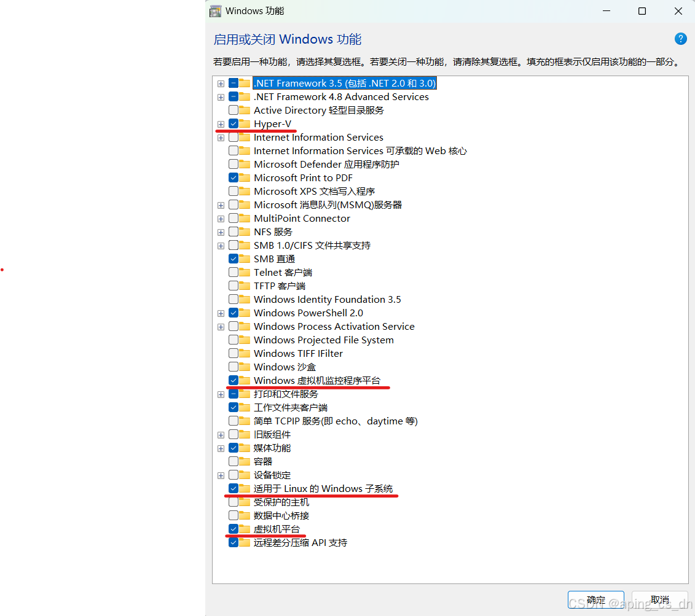Image resolution: width=695 pixels, height=616 pixels.
Task: Expand the .NET Framework 4.8 Advanced Services node
Action: click(x=221, y=97)
